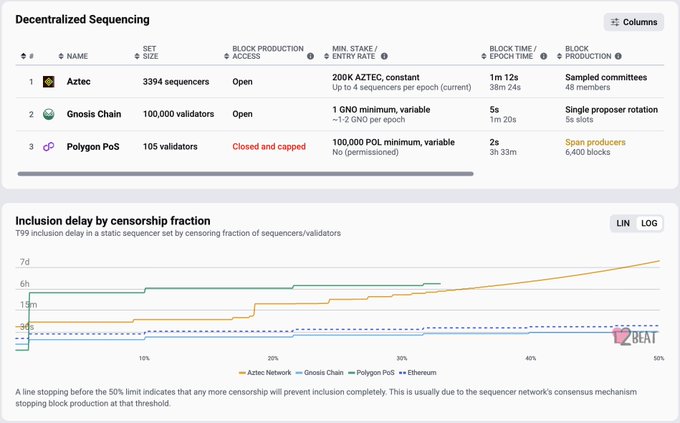680x423 pixels.
Task: Click the 6,400 blocks text
Action: (x=588, y=152)
